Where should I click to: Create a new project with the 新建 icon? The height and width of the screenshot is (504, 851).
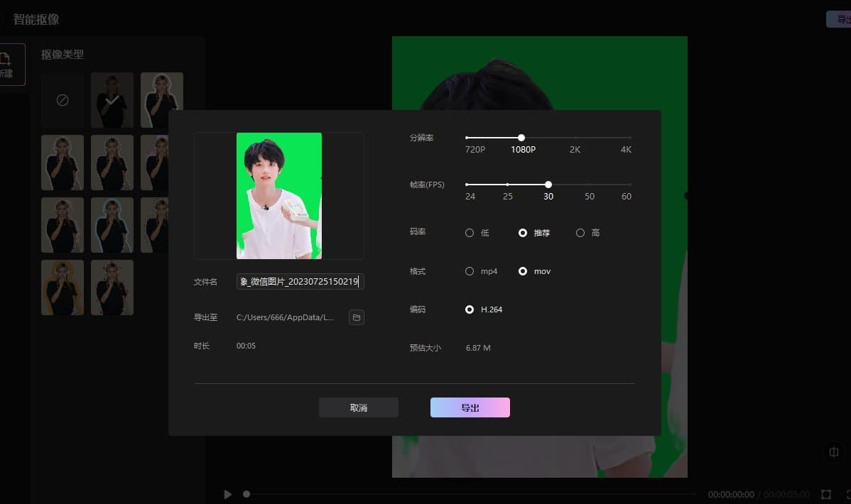click(x=7, y=64)
